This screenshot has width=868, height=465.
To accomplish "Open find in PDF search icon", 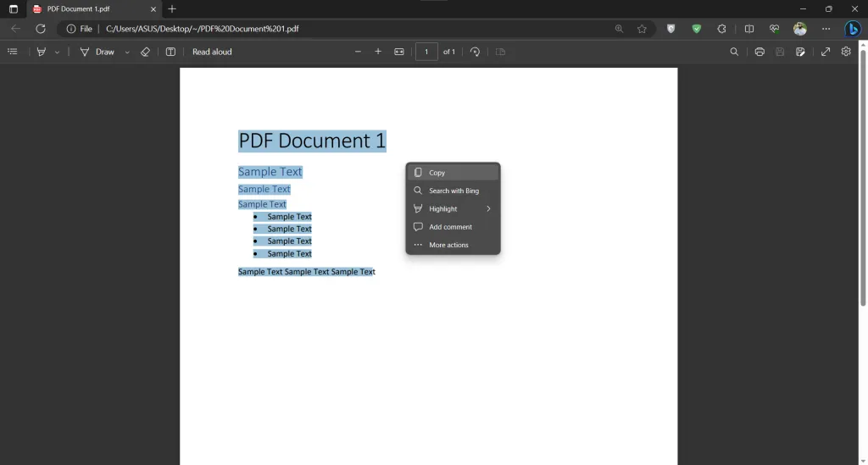I will 734,52.
